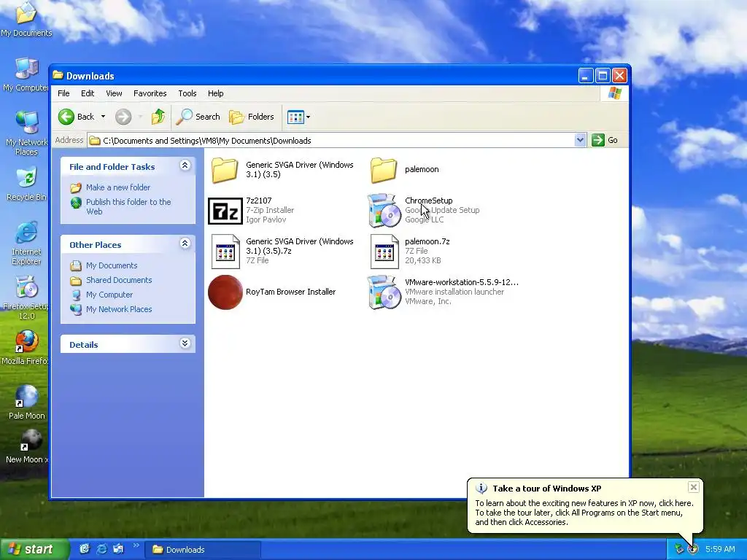Image resolution: width=747 pixels, height=560 pixels.
Task: Click Downloads taskbar button
Action: (x=204, y=550)
